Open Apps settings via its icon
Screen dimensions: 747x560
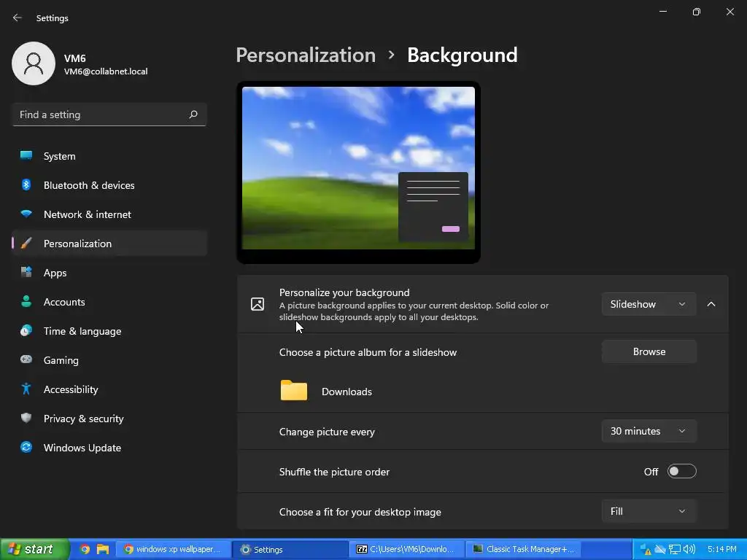[26, 273]
